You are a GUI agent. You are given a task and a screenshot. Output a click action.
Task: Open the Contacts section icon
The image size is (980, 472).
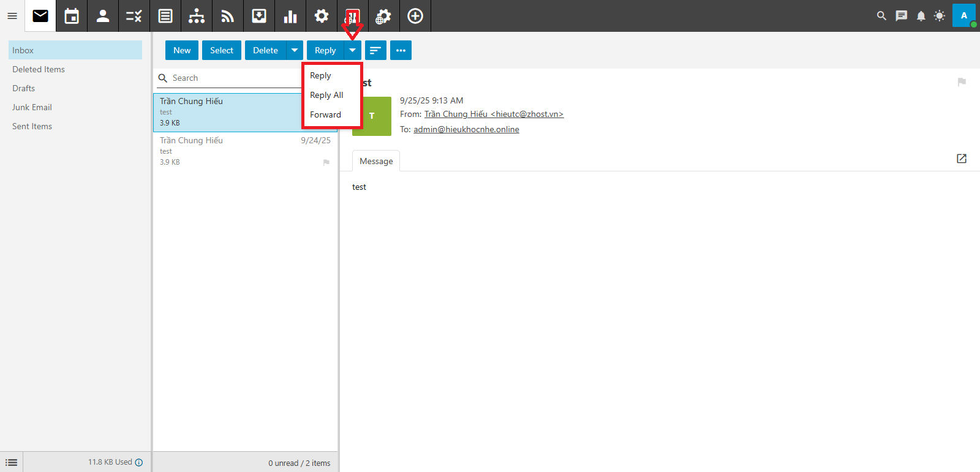(103, 16)
